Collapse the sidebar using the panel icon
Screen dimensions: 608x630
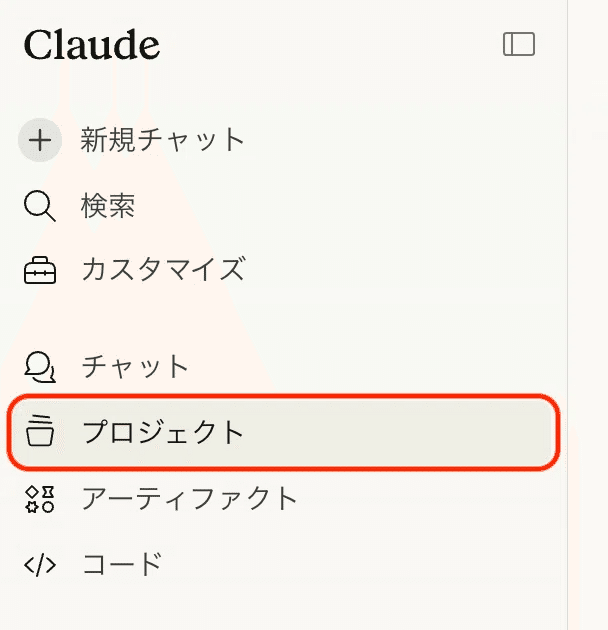(x=519, y=44)
